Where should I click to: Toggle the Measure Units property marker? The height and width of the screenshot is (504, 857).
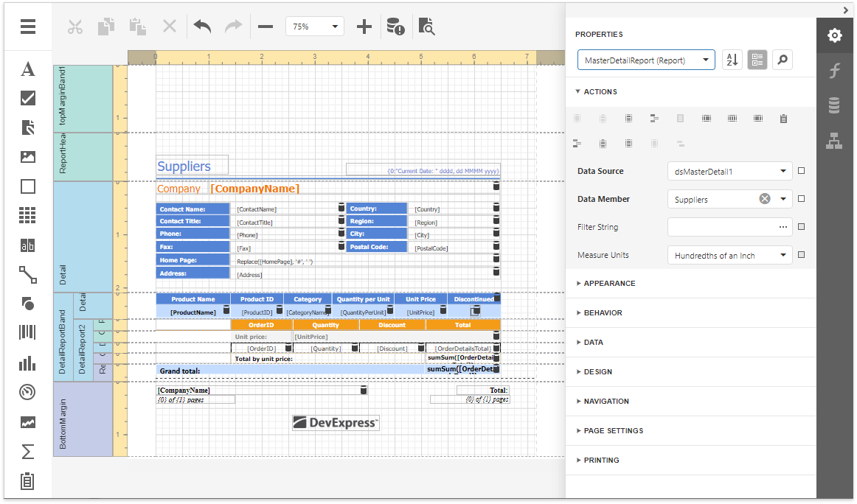pos(802,255)
